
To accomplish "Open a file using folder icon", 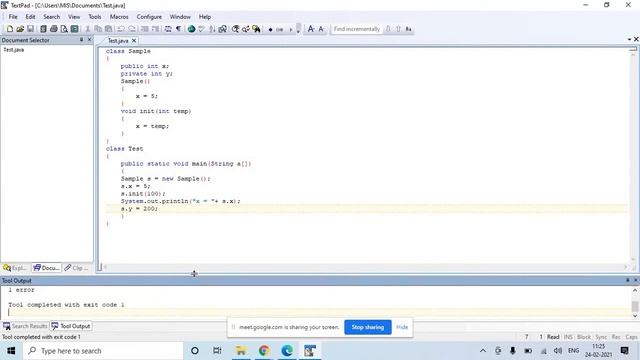I will (20, 29).
